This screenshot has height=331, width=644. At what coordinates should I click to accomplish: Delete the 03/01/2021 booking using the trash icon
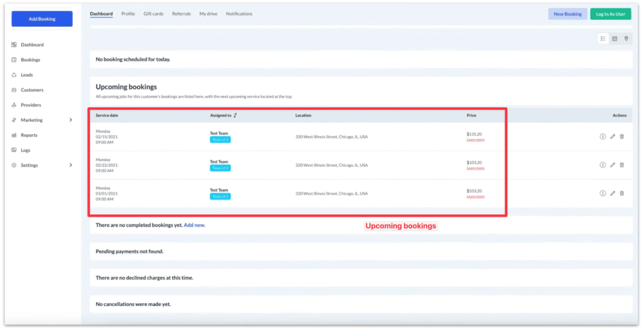point(621,193)
